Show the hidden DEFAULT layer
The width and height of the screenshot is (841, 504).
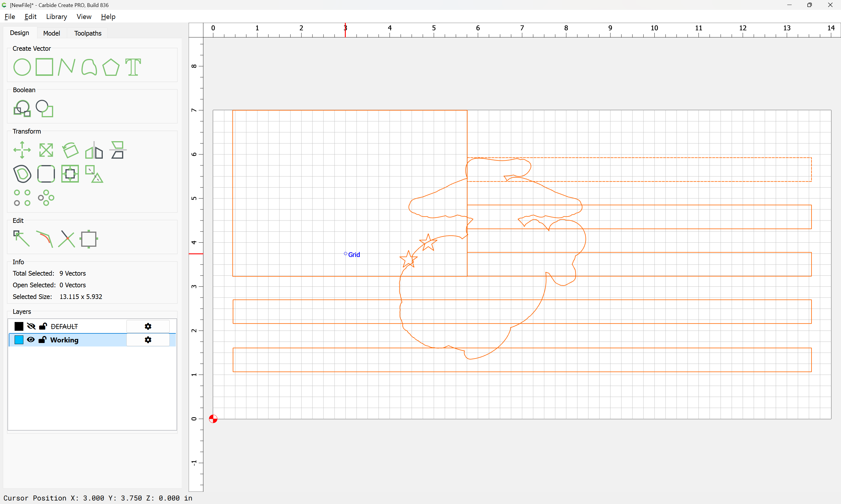coord(31,326)
